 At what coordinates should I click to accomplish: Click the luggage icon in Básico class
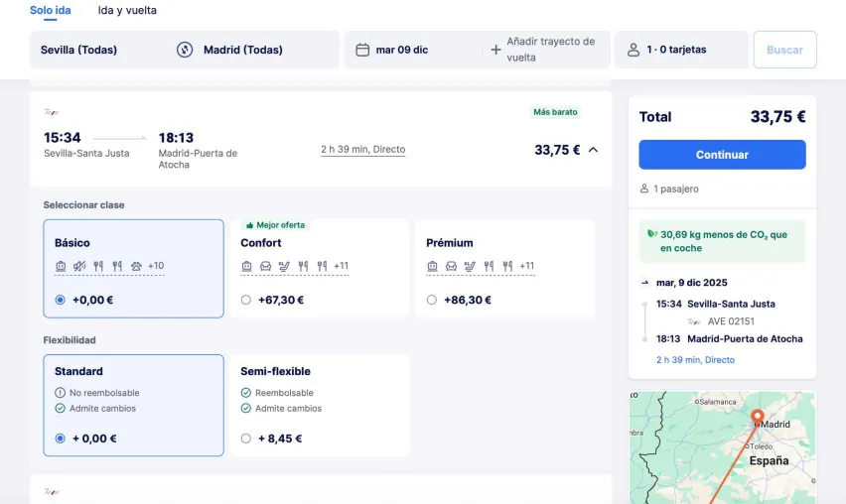click(x=61, y=266)
